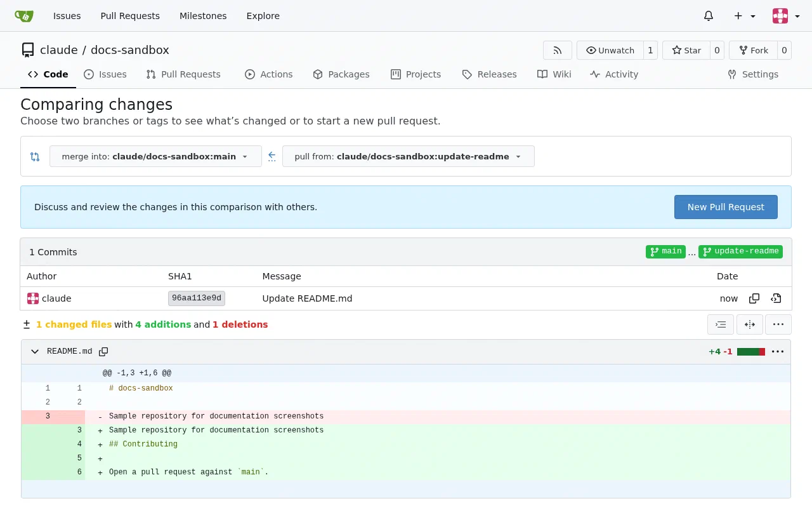The image size is (812, 508).
Task: View source at this commit icon
Action: click(776, 298)
